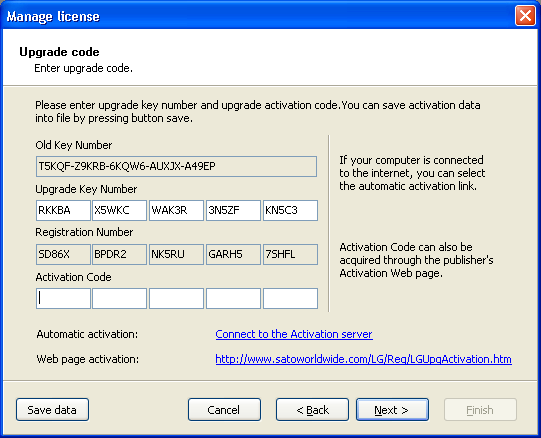Screen dimensions: 541x438
Task: Close the Manage license dialog
Action: coord(525,16)
